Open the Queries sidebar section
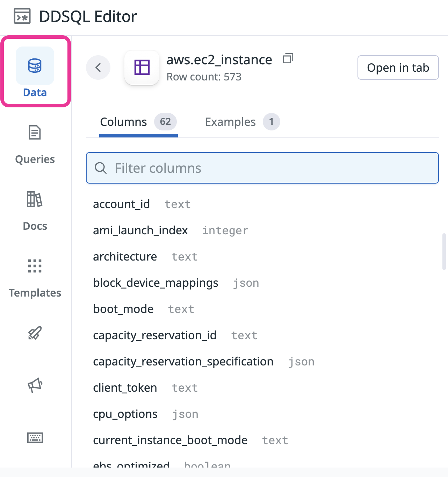 pyautogui.click(x=35, y=145)
